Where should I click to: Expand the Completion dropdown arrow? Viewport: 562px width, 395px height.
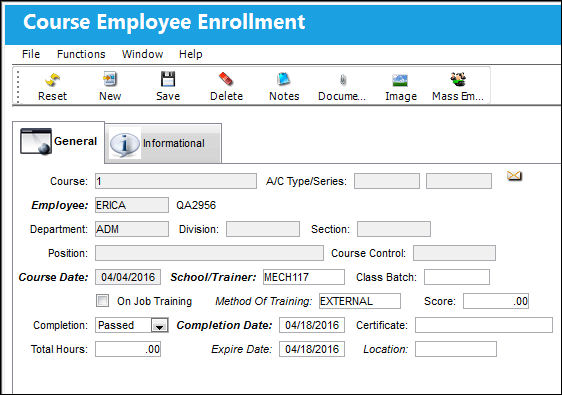click(x=159, y=325)
